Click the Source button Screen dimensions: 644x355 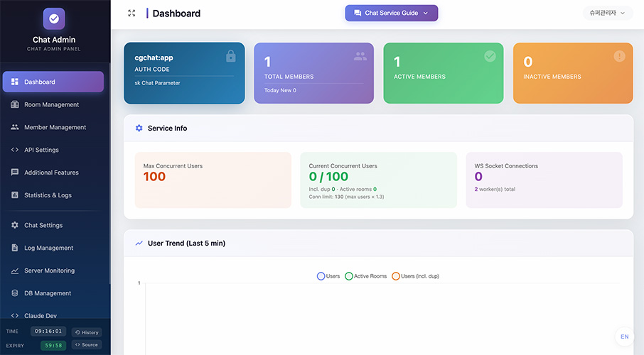coord(87,345)
